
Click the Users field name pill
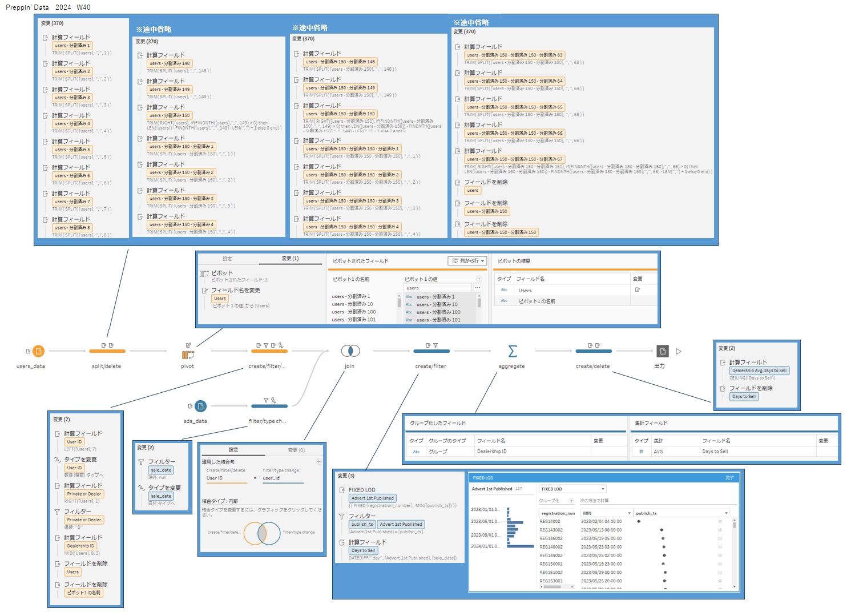[x=220, y=299]
